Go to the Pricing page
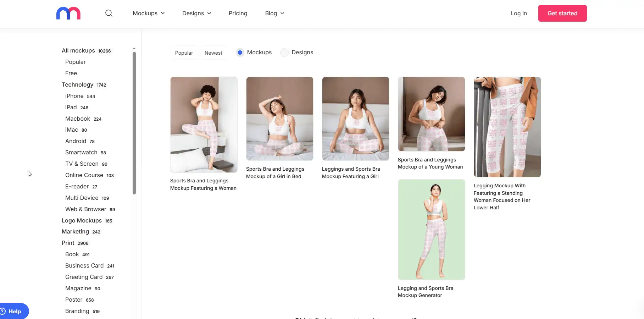The height and width of the screenshot is (319, 644). point(238,13)
